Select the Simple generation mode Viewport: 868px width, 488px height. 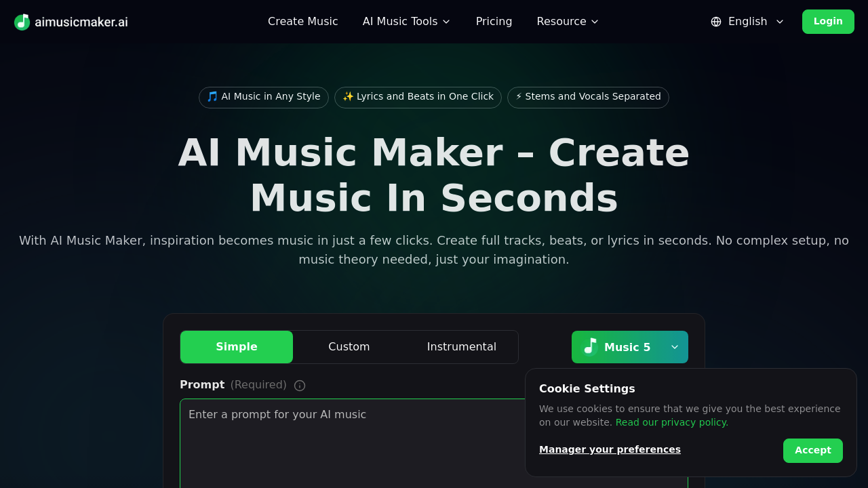click(236, 346)
